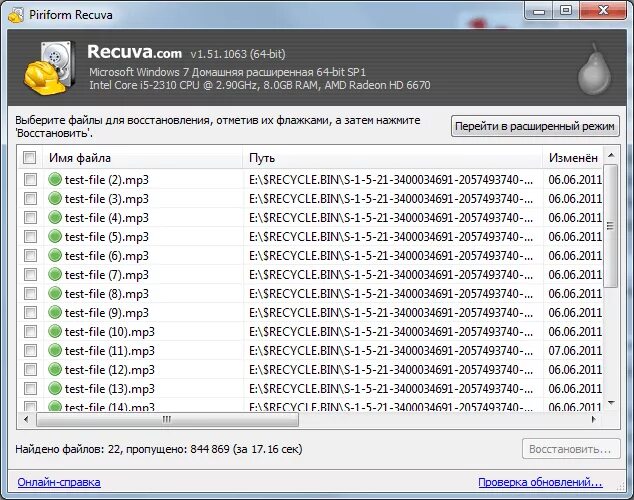Check the box for test-file (3).mp3
Viewport: 634px width, 500px height.
pyautogui.click(x=30, y=198)
